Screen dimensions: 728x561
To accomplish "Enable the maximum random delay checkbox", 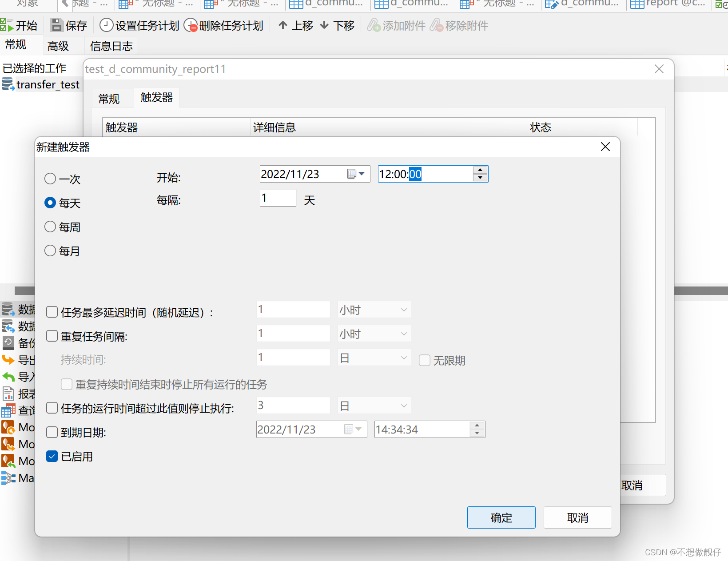I will tap(52, 312).
